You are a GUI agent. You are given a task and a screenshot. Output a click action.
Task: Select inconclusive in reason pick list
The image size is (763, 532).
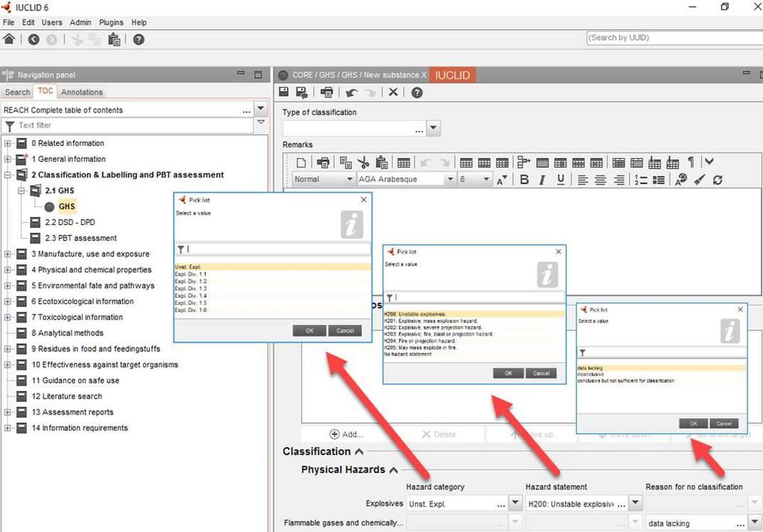click(x=662, y=374)
